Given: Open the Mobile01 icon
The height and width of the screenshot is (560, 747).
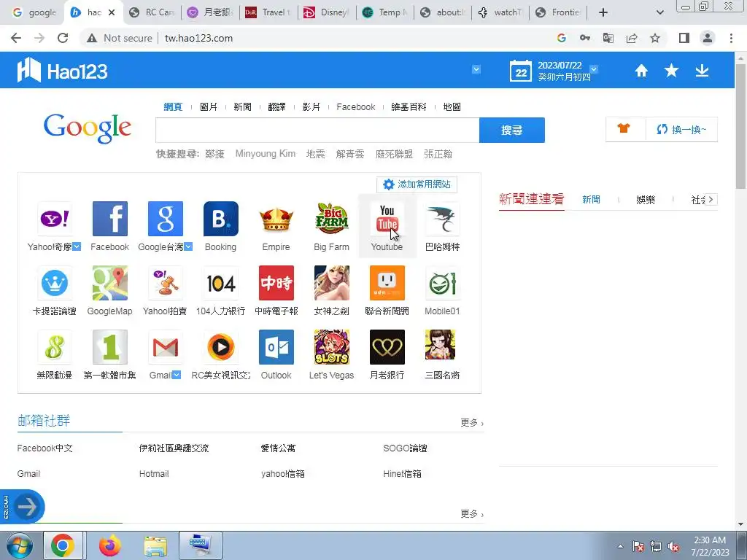Looking at the screenshot, I should [x=443, y=283].
